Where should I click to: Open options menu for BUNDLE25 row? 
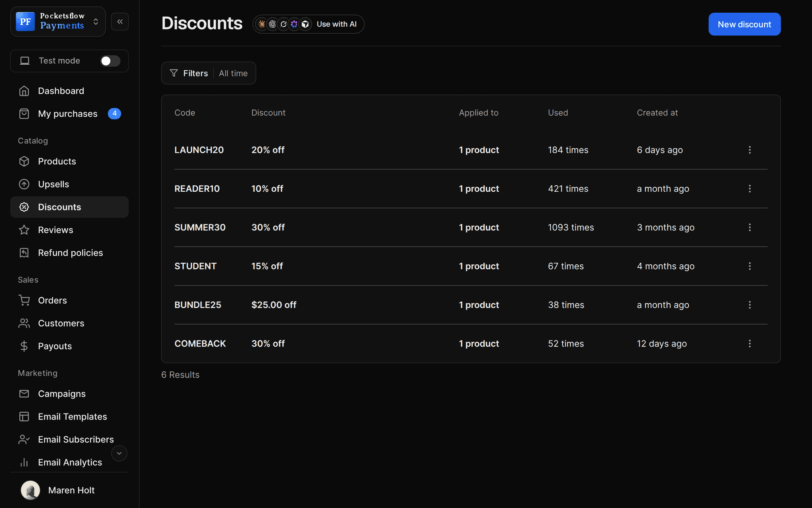tap(749, 305)
